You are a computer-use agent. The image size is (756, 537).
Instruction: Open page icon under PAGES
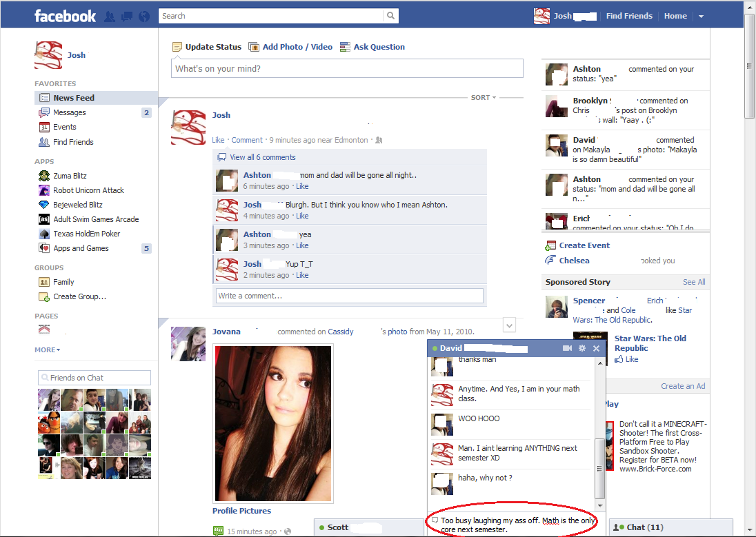pos(44,330)
